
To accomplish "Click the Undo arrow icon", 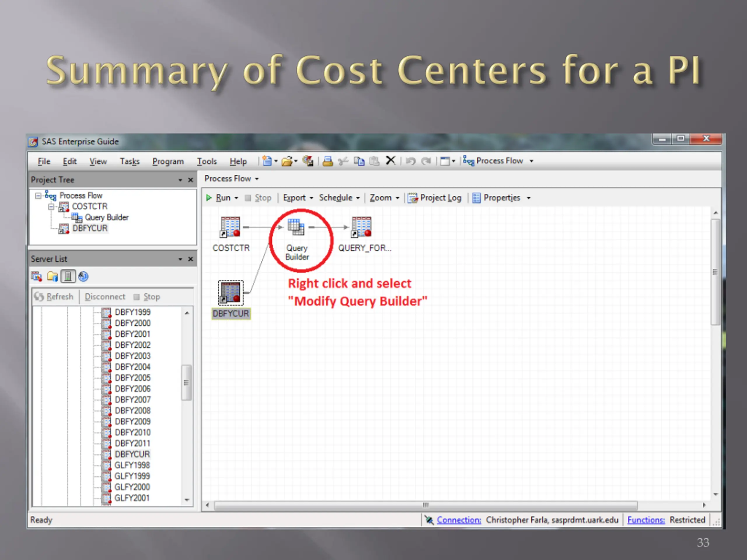I will pyautogui.click(x=411, y=161).
